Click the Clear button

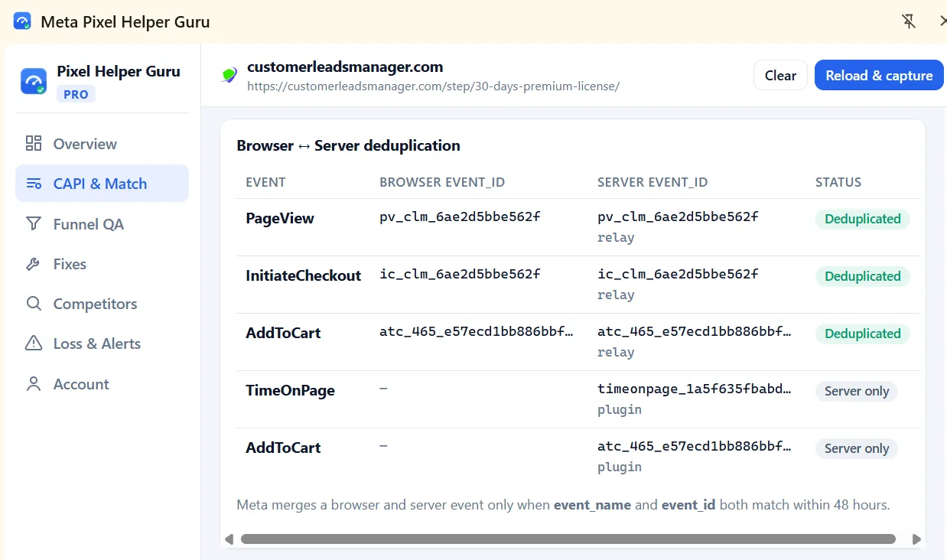pos(780,75)
